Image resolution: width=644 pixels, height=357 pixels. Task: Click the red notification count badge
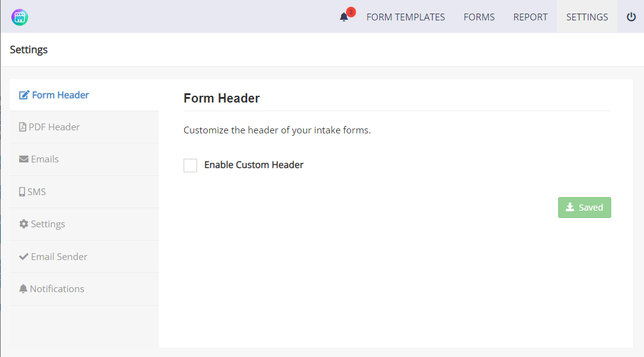pyautogui.click(x=351, y=12)
